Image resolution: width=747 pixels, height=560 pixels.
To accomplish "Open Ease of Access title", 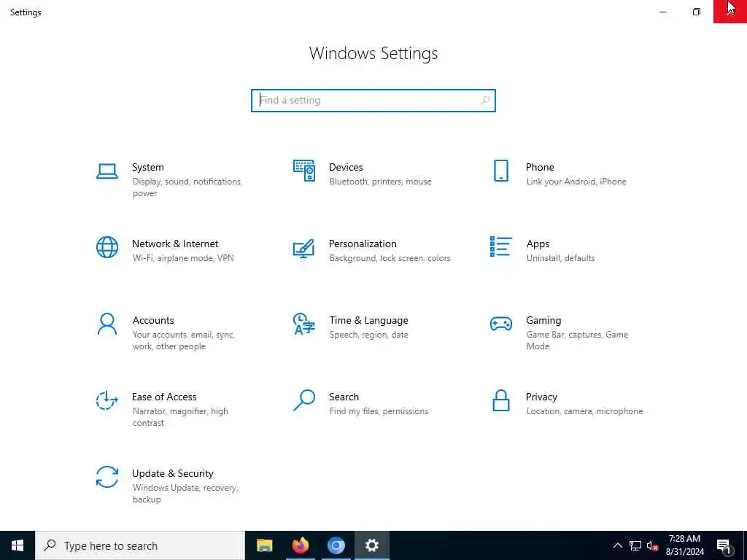I will coord(164,397).
